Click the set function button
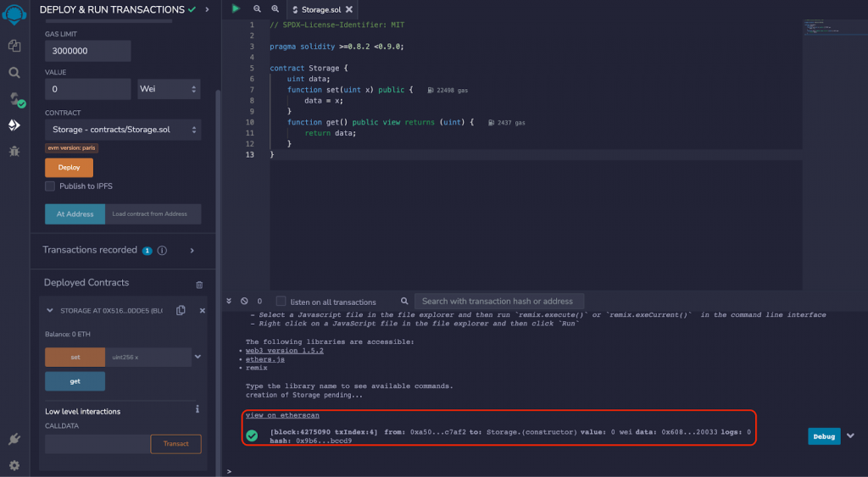Screen dimensions: 868x477 tap(75, 358)
